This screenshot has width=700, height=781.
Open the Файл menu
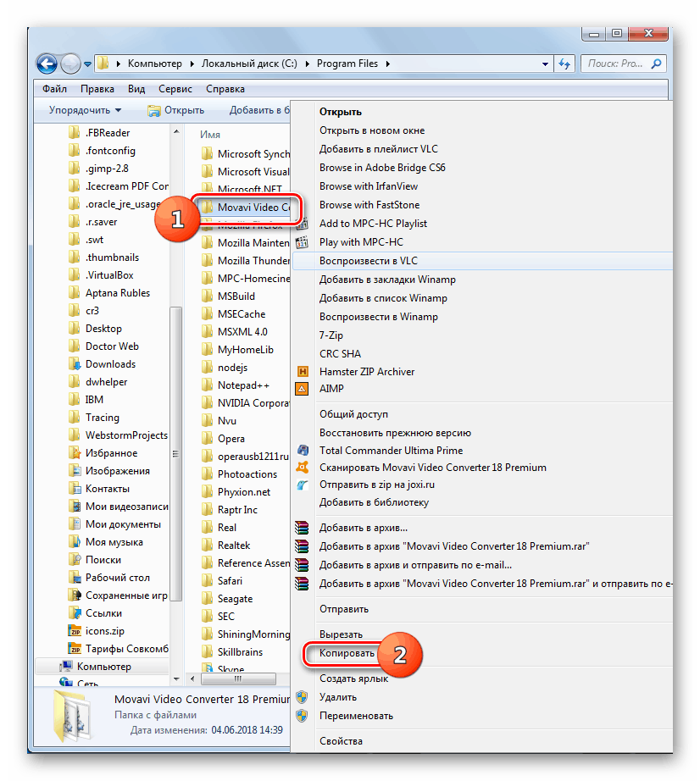coord(54,89)
